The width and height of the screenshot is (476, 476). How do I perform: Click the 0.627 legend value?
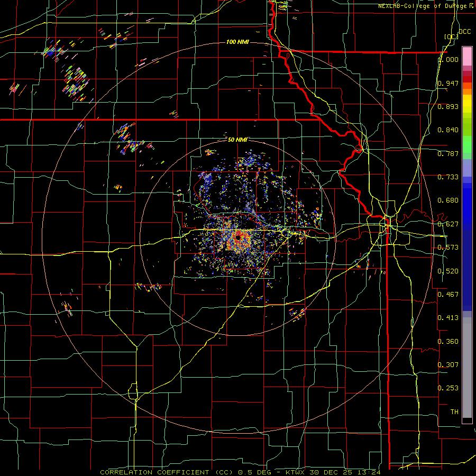point(448,224)
